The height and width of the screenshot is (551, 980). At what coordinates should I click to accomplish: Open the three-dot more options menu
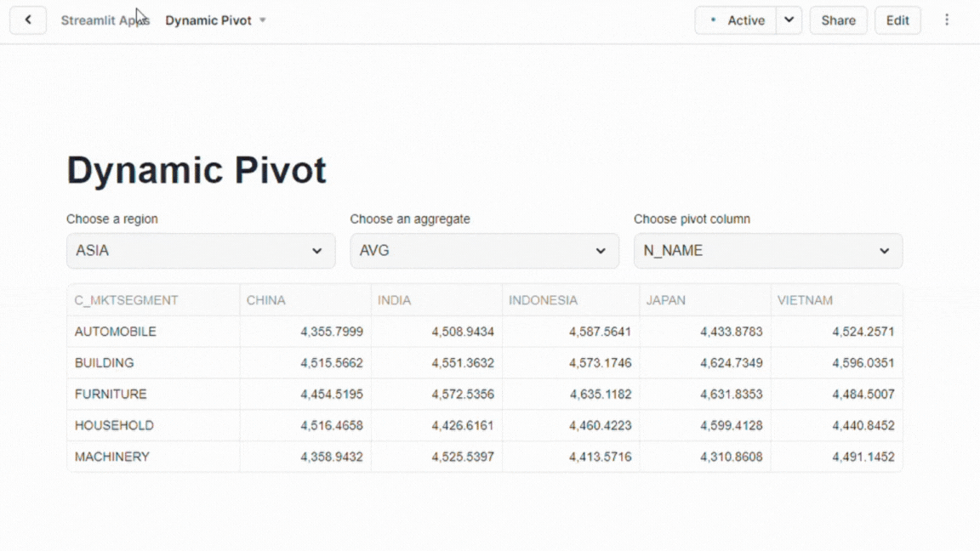(947, 20)
